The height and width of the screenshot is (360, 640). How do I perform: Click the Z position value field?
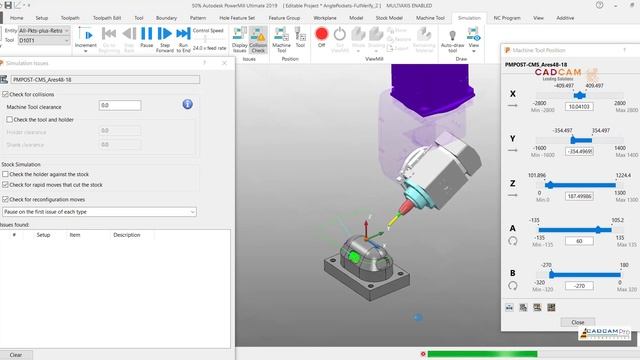click(x=579, y=196)
